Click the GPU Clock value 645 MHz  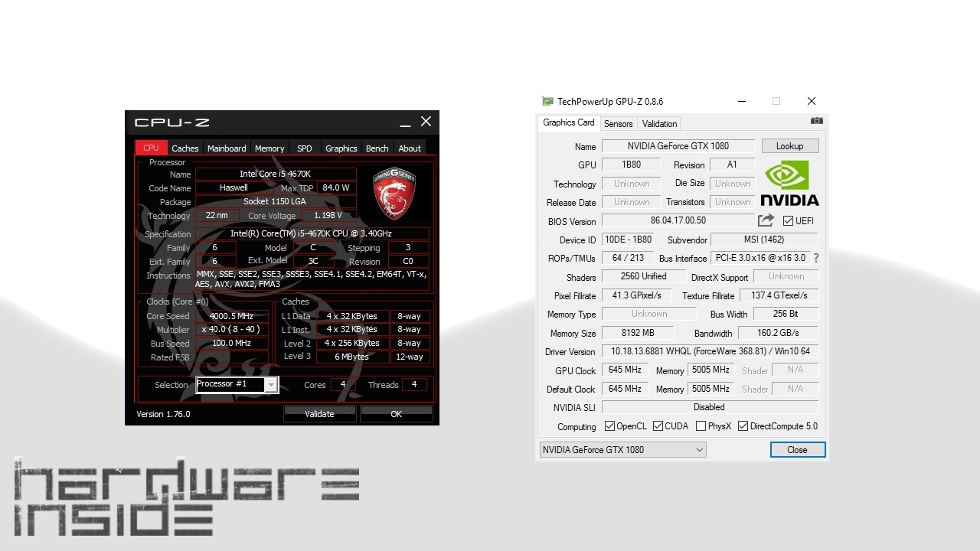(625, 370)
